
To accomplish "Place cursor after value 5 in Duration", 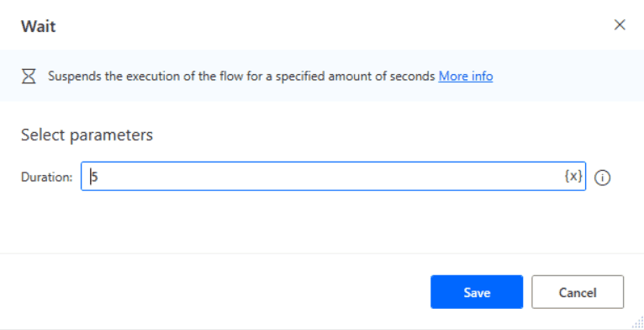I will pyautogui.click(x=98, y=177).
